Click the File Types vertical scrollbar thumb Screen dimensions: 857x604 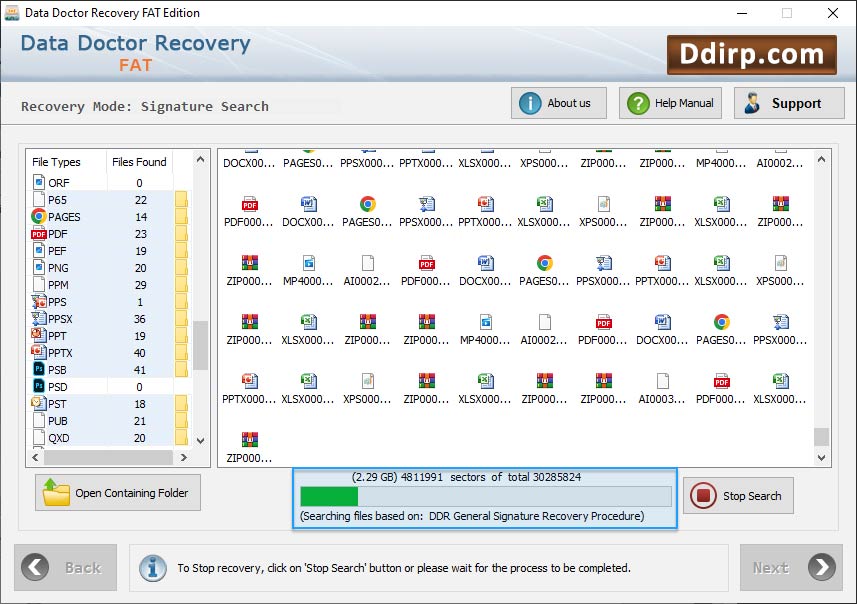click(x=201, y=345)
